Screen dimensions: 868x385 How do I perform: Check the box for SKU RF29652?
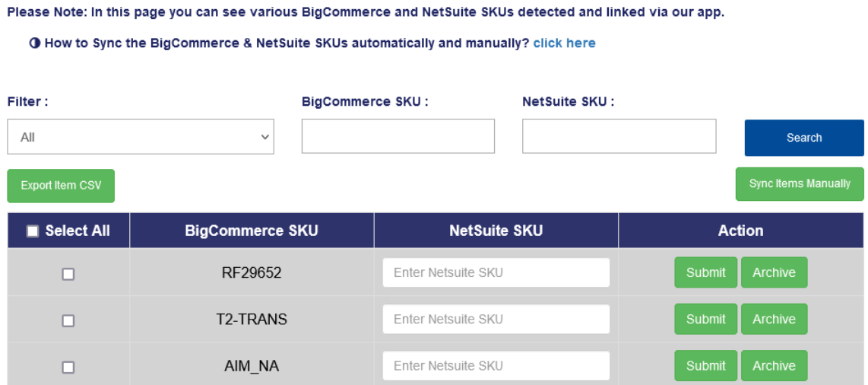[68, 274]
